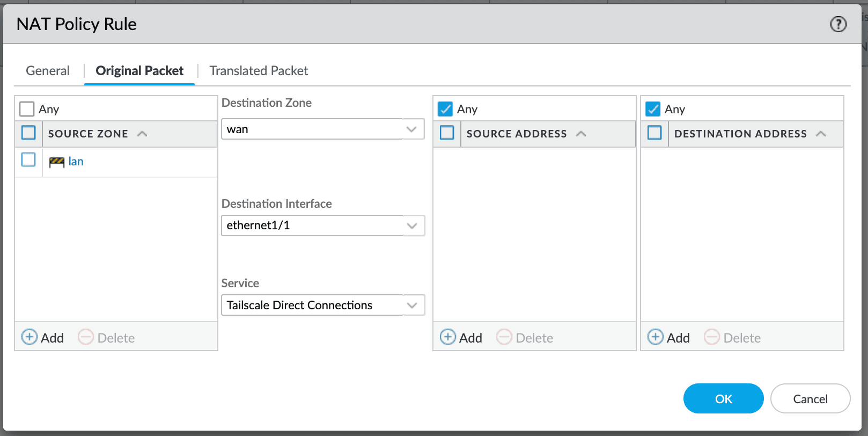Open the lan zone link

[x=76, y=162]
